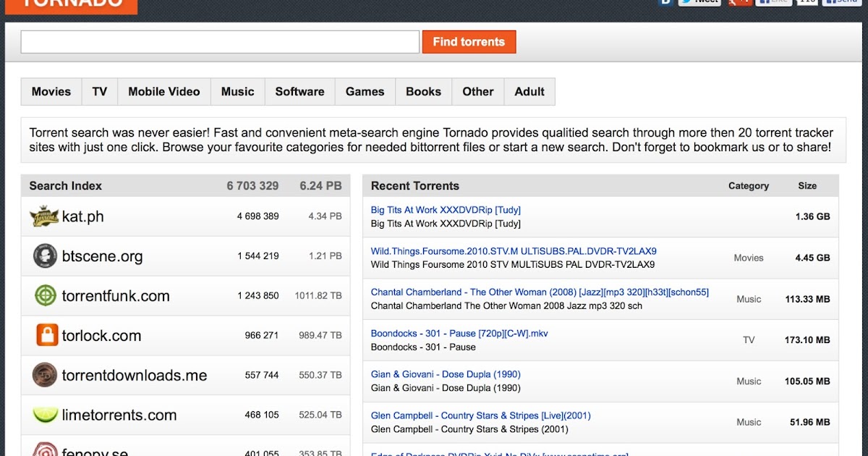868x456 pixels.
Task: Click the 173.10 MB size value
Action: pyautogui.click(x=807, y=340)
